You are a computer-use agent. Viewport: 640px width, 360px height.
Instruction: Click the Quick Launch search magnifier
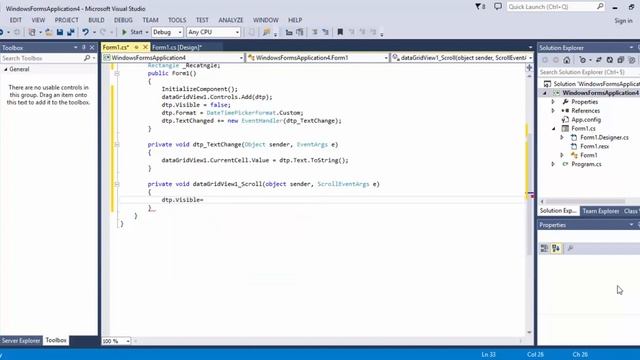point(600,7)
